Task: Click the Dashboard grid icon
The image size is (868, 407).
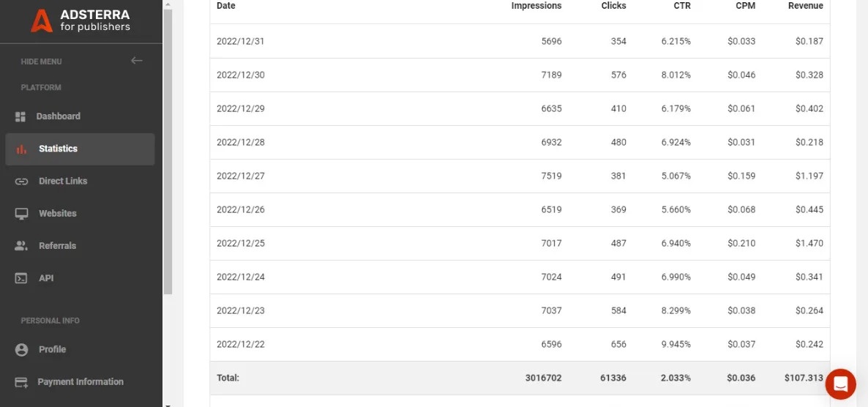Action: 20,116
